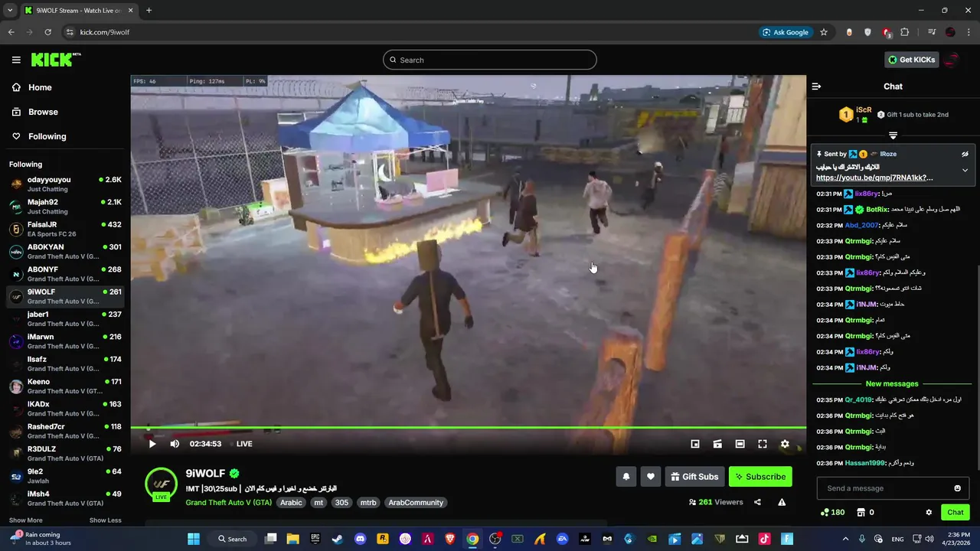View site information icon in address bar
The width and height of the screenshot is (980, 551).
point(70,32)
